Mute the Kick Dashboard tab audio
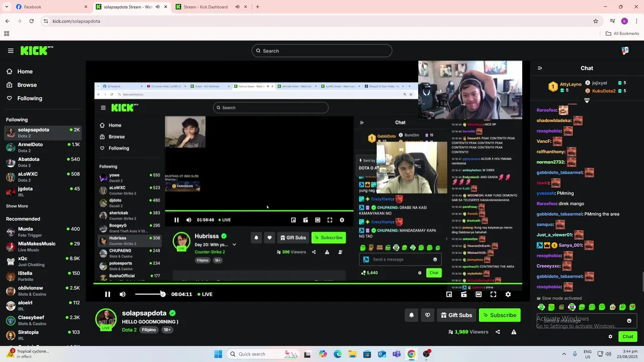 237,7
